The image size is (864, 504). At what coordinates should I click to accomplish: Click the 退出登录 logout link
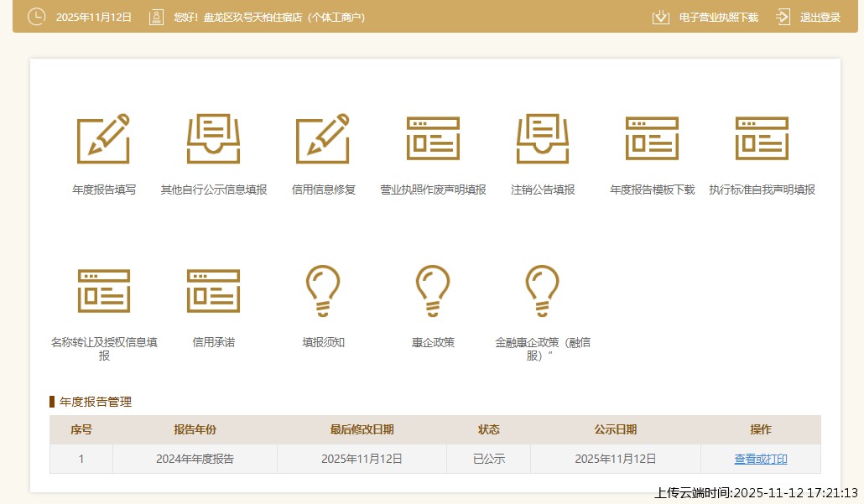pyautogui.click(x=820, y=17)
